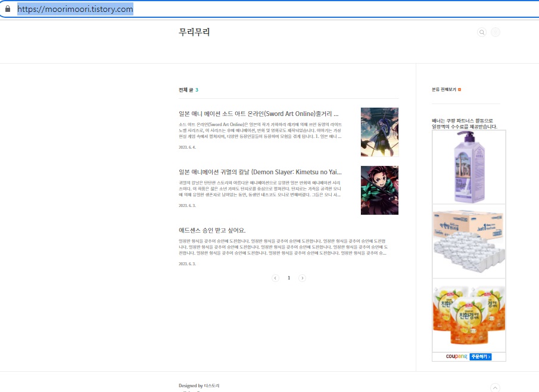Select page number 1 in pagination
Screen dimensions: 539x392
click(289, 278)
